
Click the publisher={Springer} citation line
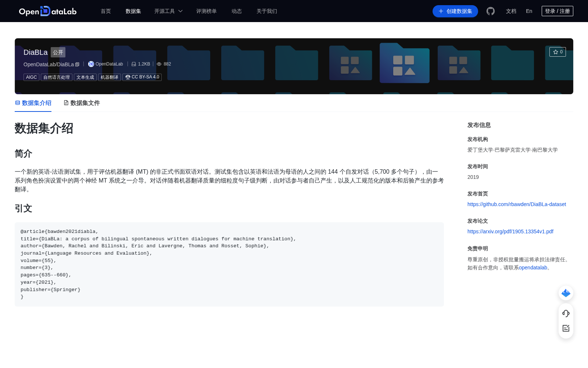tap(50, 290)
